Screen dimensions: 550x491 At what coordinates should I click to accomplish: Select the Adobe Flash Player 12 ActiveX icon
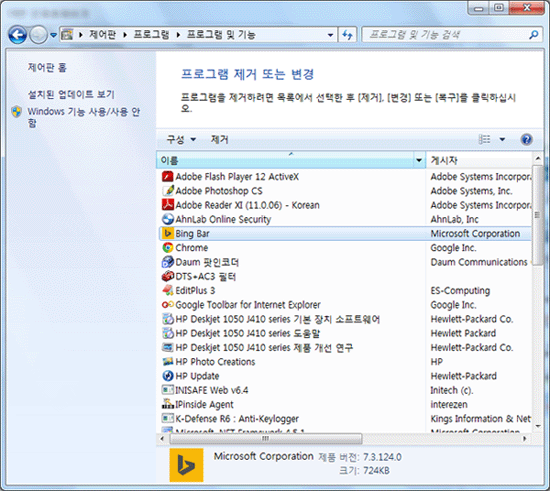pyautogui.click(x=168, y=176)
